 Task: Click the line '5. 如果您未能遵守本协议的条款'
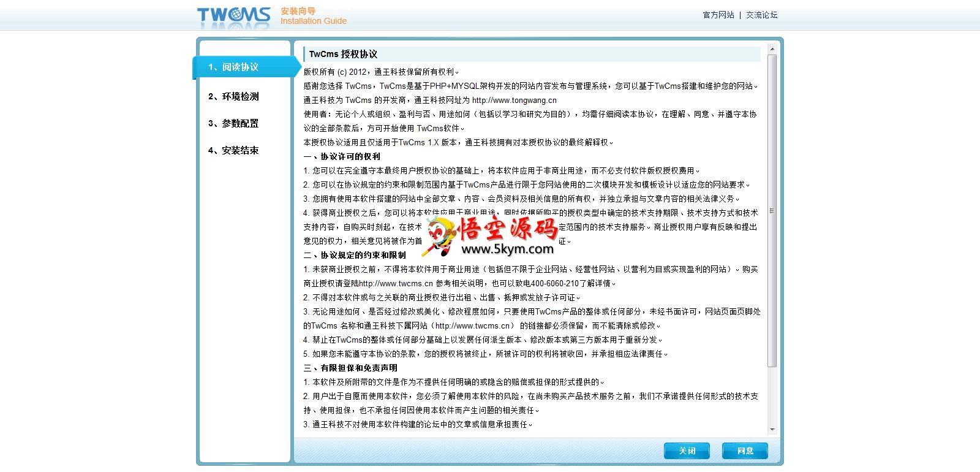[x=486, y=354]
